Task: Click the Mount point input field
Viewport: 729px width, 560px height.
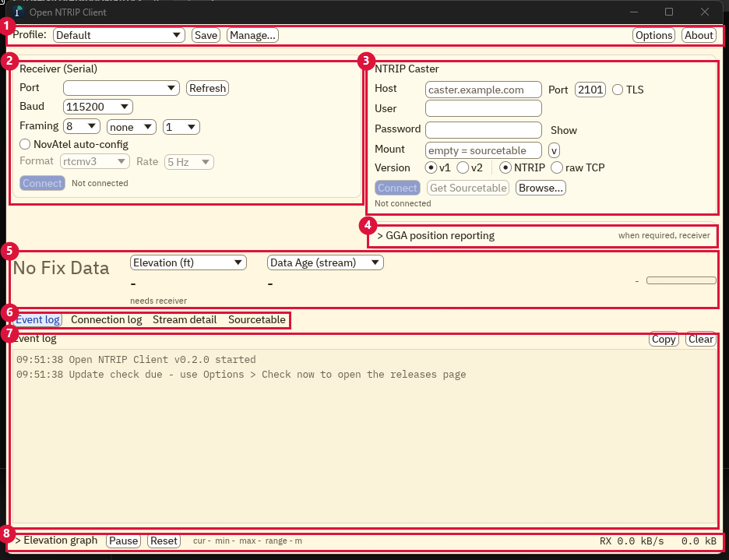Action: click(484, 150)
